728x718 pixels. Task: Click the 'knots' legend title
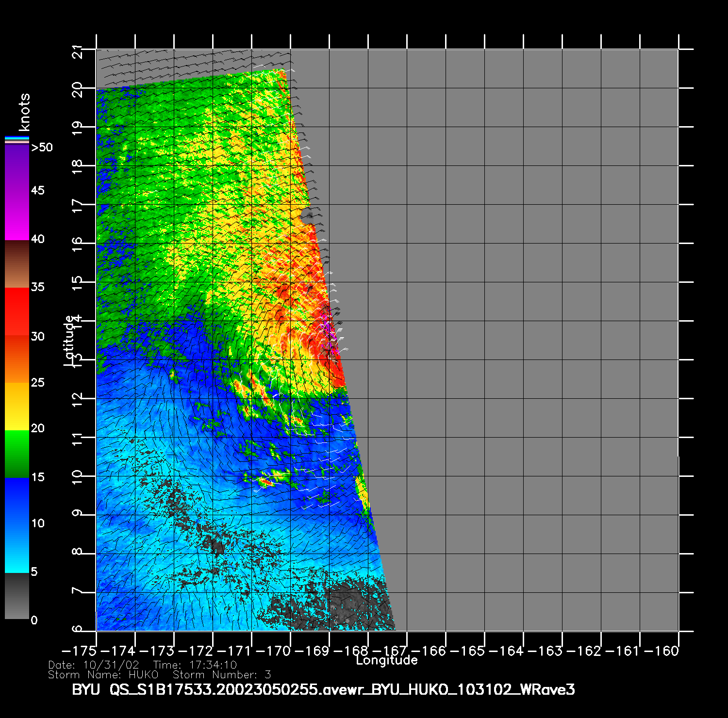(x=24, y=112)
